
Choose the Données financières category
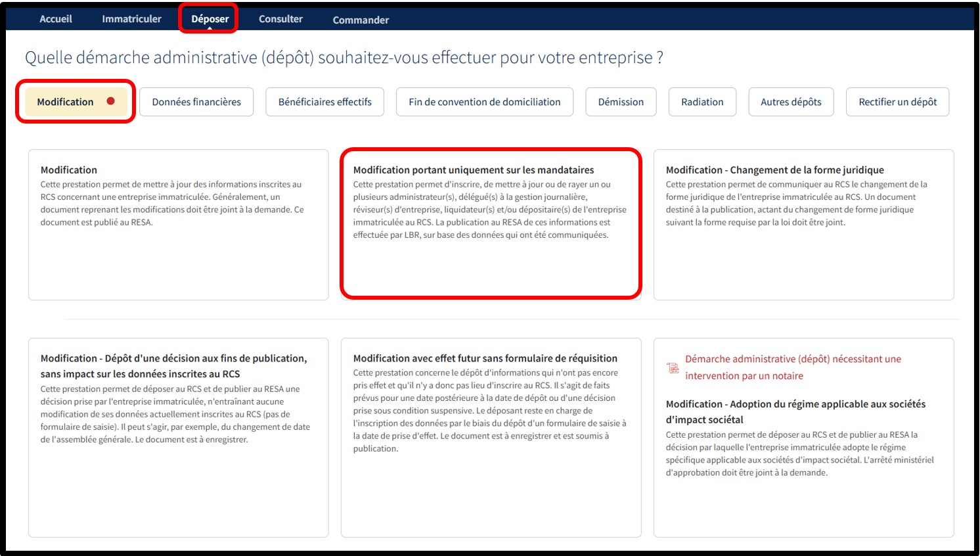[x=196, y=102]
